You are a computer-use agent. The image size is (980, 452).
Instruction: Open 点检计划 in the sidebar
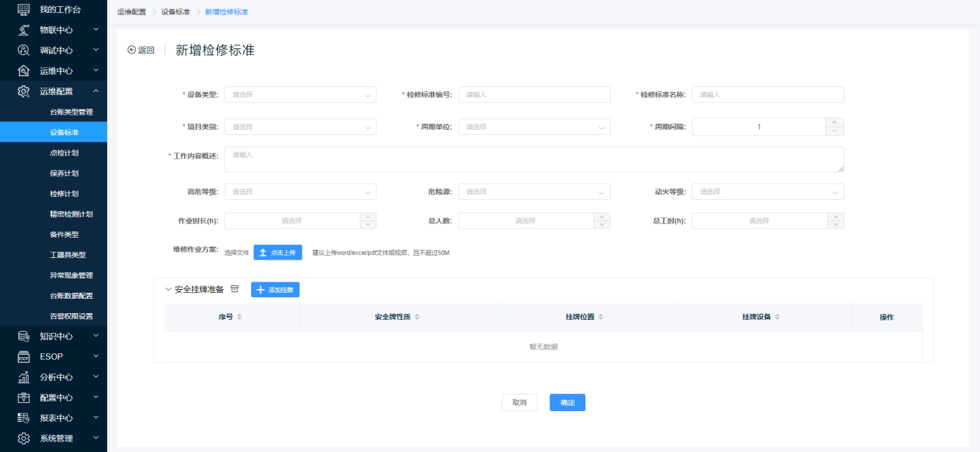pos(64,153)
